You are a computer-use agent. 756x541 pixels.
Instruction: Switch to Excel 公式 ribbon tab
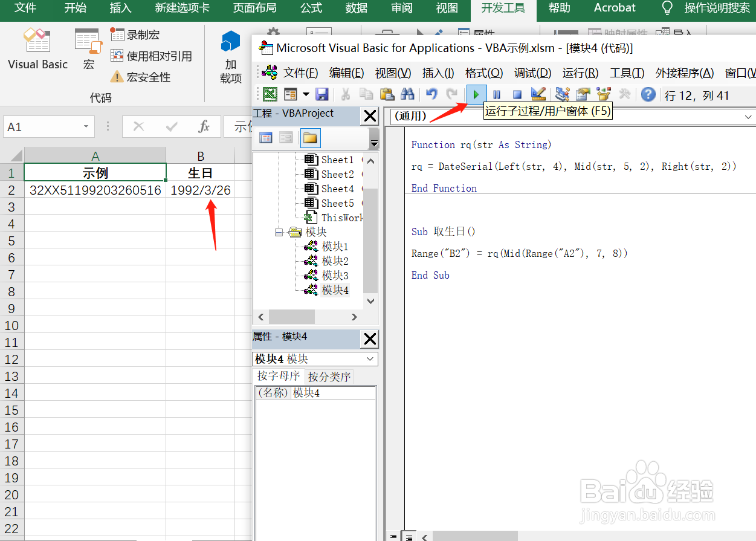tap(311, 8)
